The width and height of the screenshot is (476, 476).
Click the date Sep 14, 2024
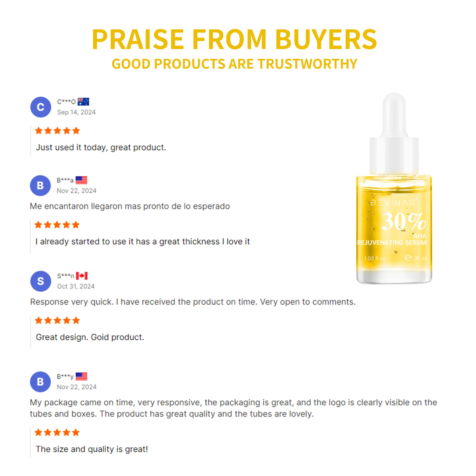coord(76,112)
